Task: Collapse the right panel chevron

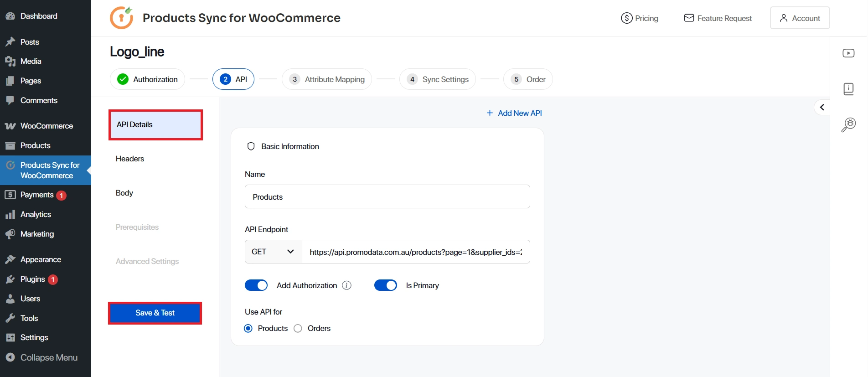Action: pos(822,108)
